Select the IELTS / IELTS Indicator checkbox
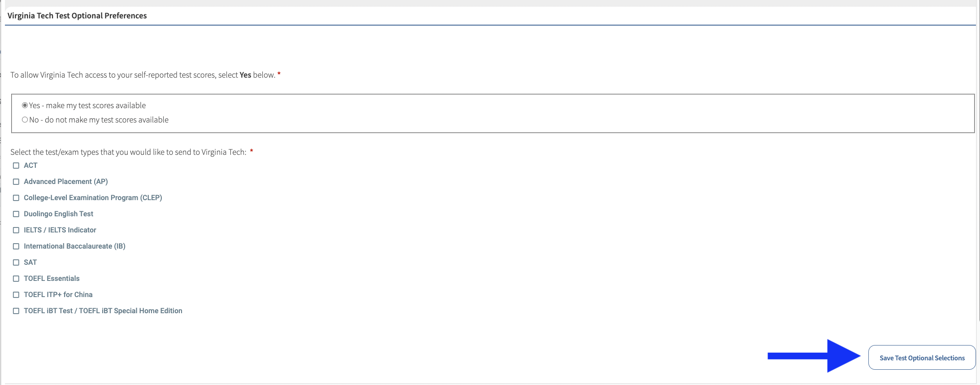The height and width of the screenshot is (385, 980). click(x=16, y=230)
